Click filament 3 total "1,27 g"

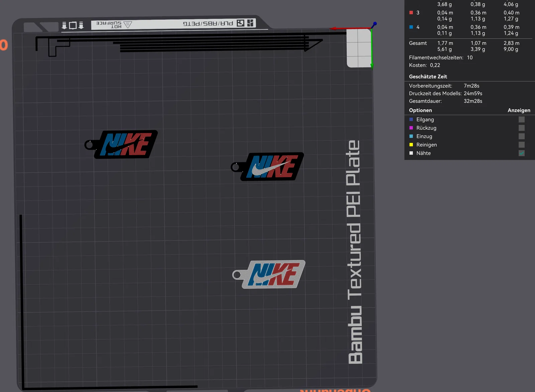coord(511,19)
